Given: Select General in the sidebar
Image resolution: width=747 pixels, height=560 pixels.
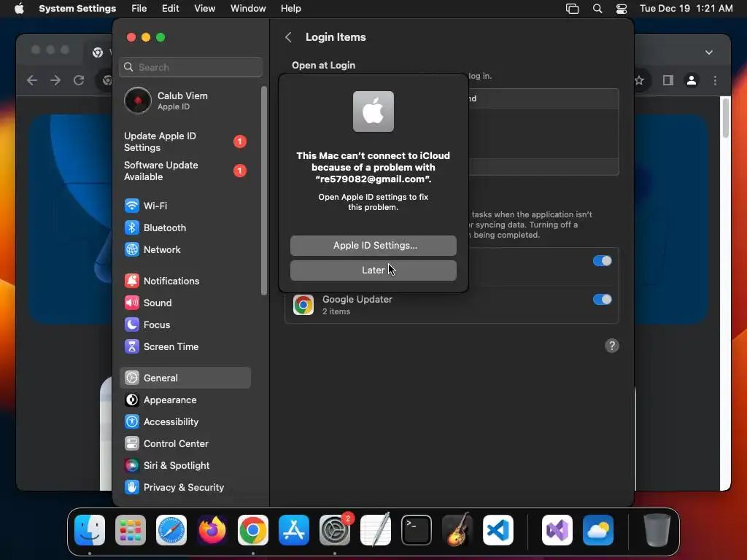Looking at the screenshot, I should pyautogui.click(x=185, y=378).
